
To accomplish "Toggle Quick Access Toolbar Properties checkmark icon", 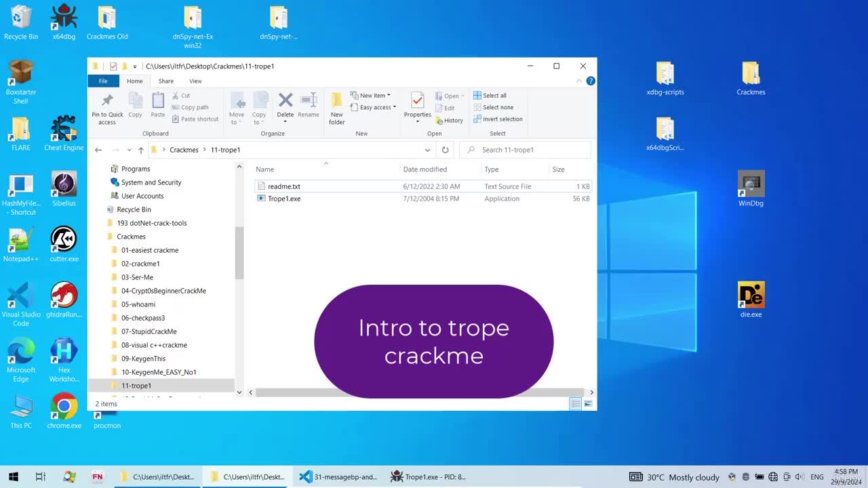I will (113, 66).
